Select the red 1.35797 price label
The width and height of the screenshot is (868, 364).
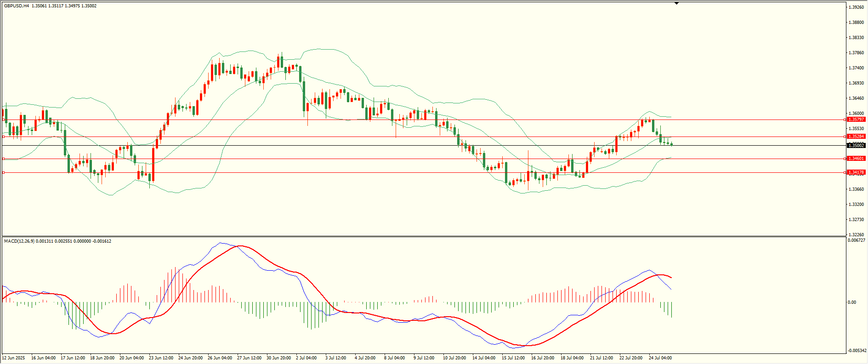pos(856,119)
